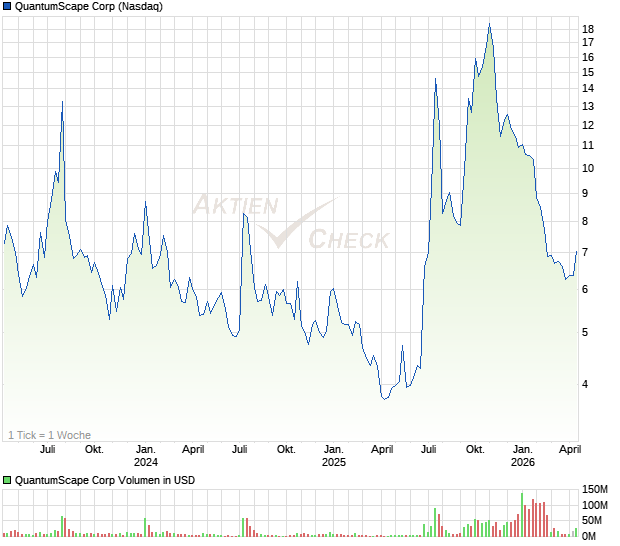Click the Jan. 2024 x-axis label
This screenshot has height=546, width=620.
(146, 456)
